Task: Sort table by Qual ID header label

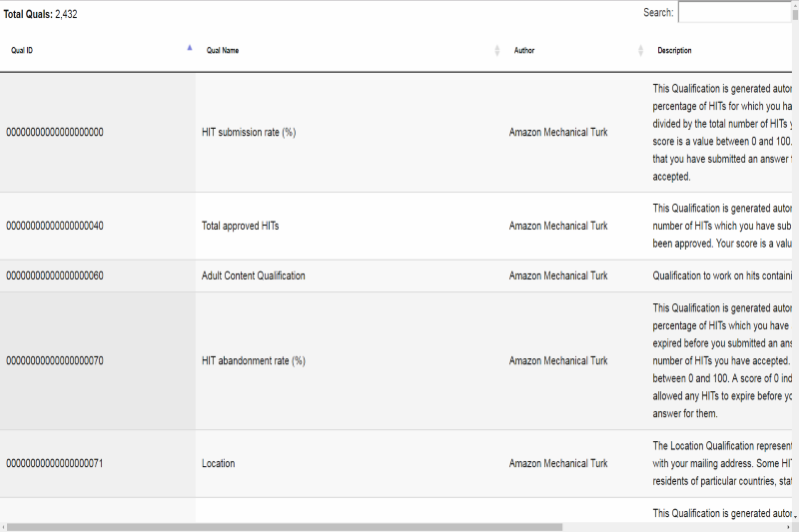Action: coord(22,50)
